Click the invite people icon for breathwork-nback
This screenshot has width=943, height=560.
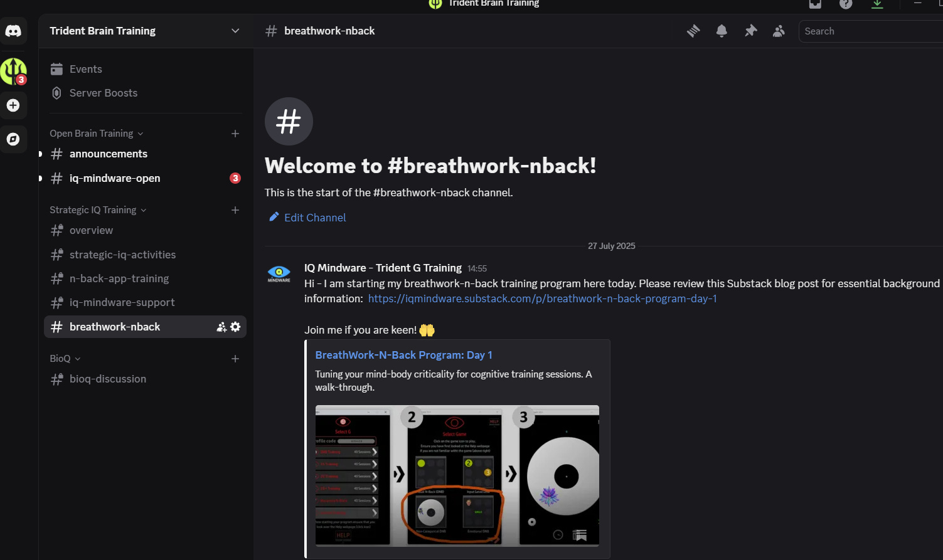(221, 327)
